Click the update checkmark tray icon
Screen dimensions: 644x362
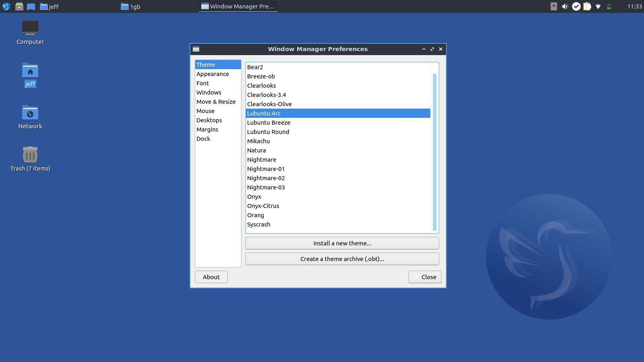[x=576, y=6]
